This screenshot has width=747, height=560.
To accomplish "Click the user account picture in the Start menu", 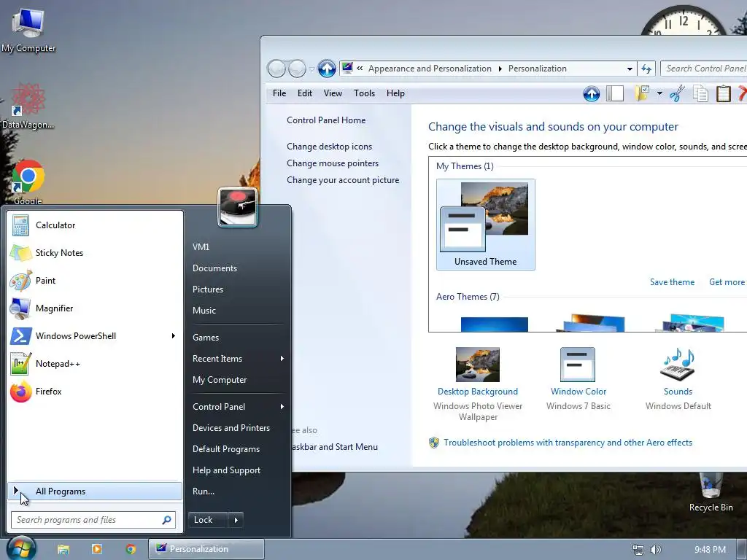I will pyautogui.click(x=238, y=207).
